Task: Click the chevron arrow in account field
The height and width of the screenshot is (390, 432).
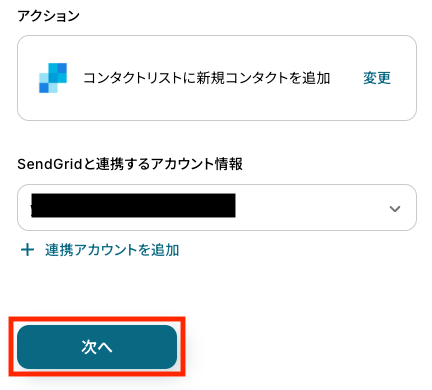Action: click(395, 209)
